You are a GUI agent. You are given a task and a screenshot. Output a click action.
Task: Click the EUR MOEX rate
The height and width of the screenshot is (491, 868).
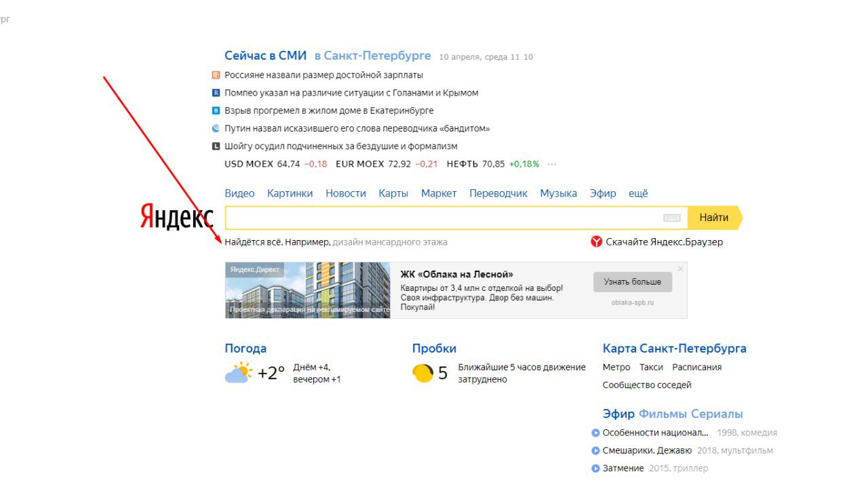(x=387, y=164)
